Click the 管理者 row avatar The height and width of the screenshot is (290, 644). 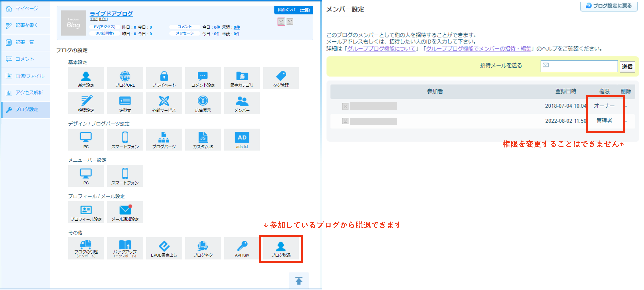(x=345, y=121)
